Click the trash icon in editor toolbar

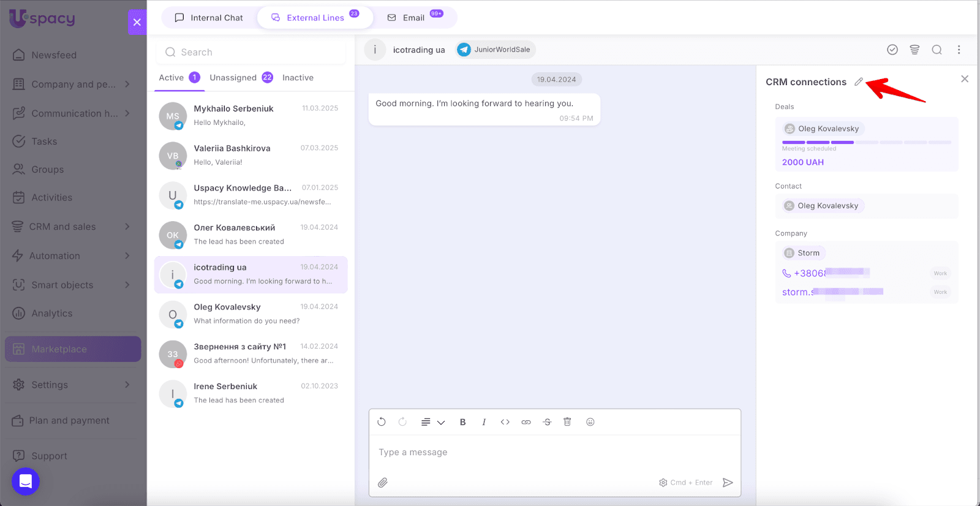point(567,422)
